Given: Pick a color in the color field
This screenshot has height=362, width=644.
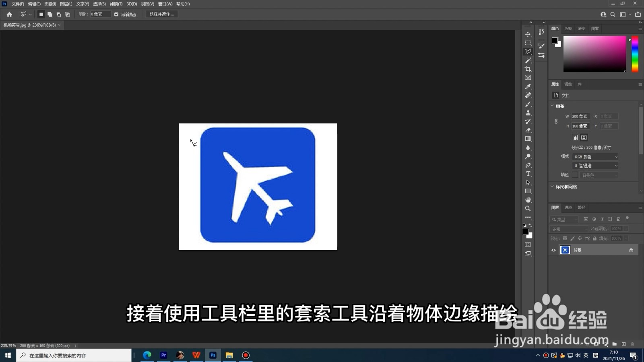Looking at the screenshot, I should 594,54.
